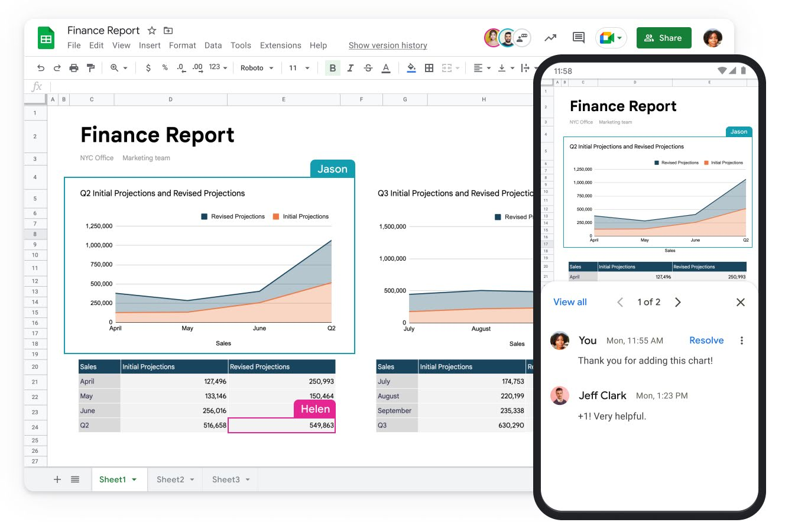
Task: Click the Undo icon in the toolbar
Action: pyautogui.click(x=40, y=67)
